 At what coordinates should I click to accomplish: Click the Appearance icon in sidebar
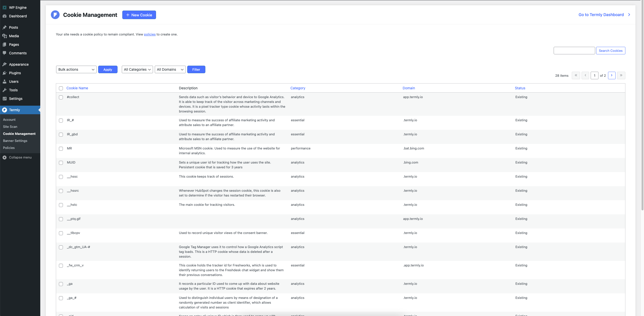5,64
